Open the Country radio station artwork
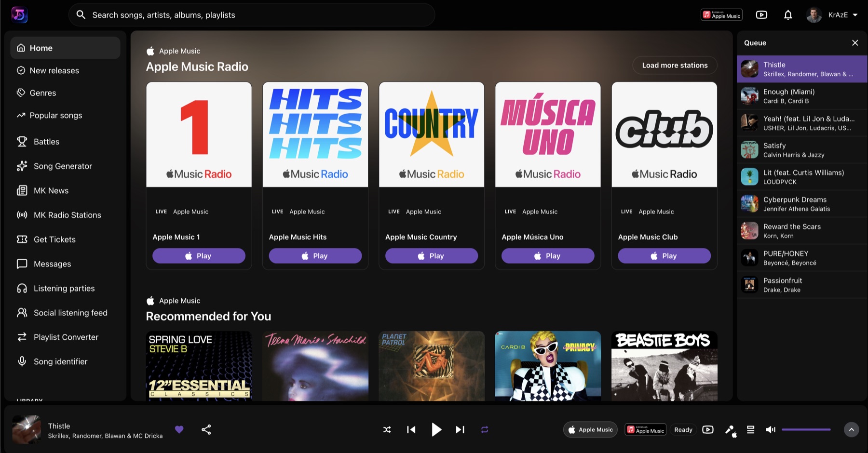868x453 pixels. tap(432, 134)
